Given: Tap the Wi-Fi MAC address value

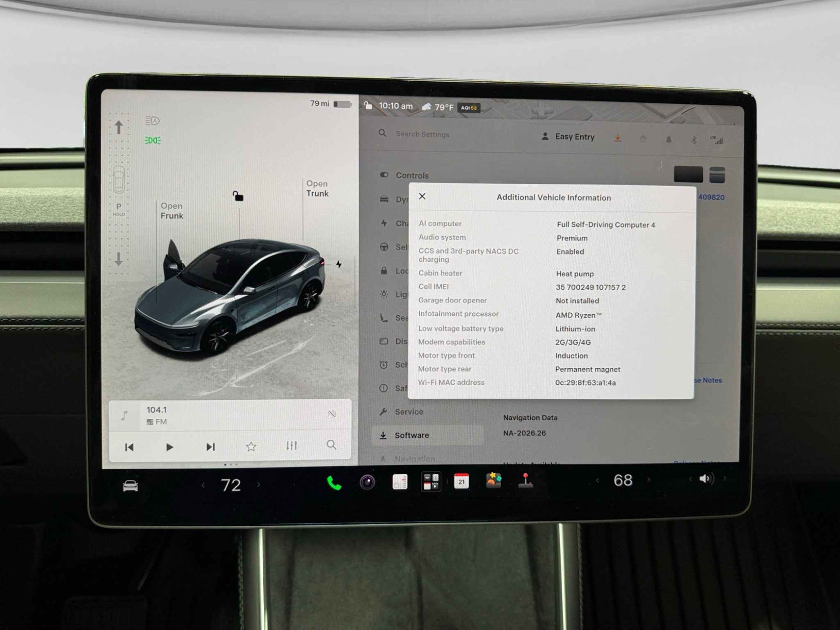Looking at the screenshot, I should pos(585,383).
